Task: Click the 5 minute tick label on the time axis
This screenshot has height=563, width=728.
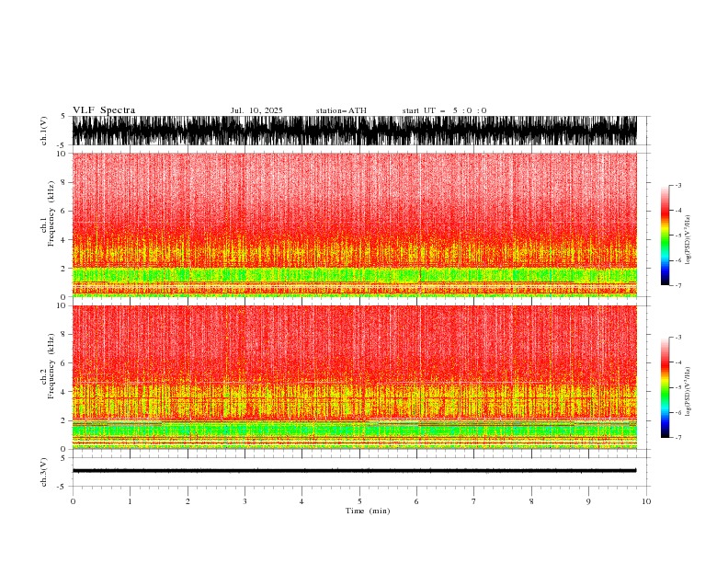Action: pos(359,501)
